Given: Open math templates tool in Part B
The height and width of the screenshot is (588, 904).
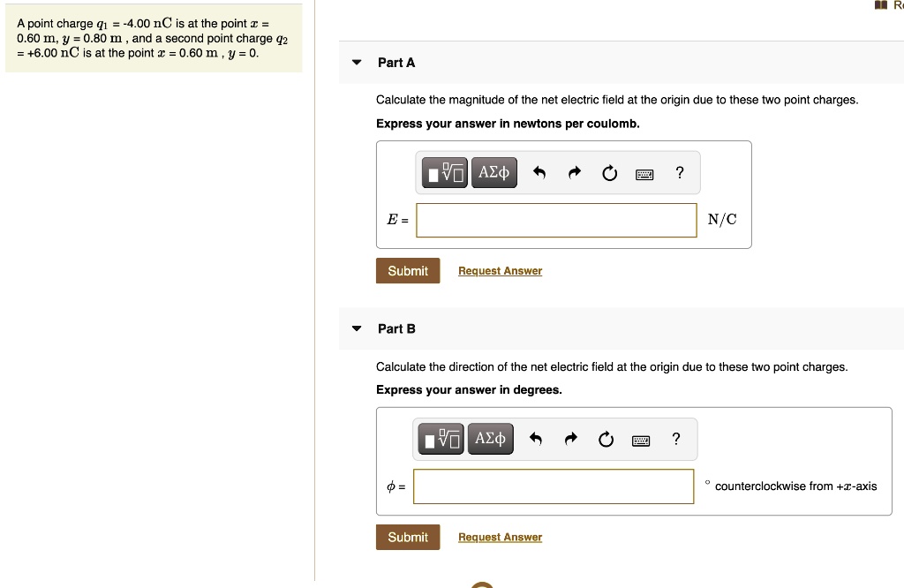Looking at the screenshot, I should pos(441,439).
